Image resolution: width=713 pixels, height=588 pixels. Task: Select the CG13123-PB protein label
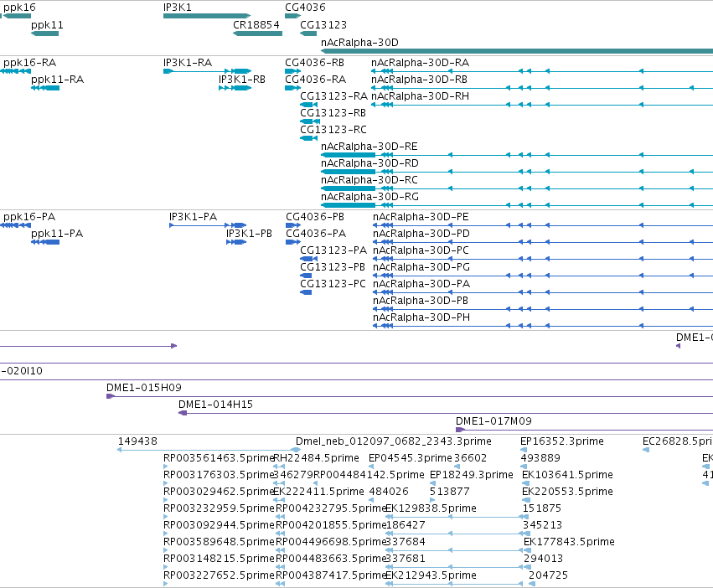[333, 267]
